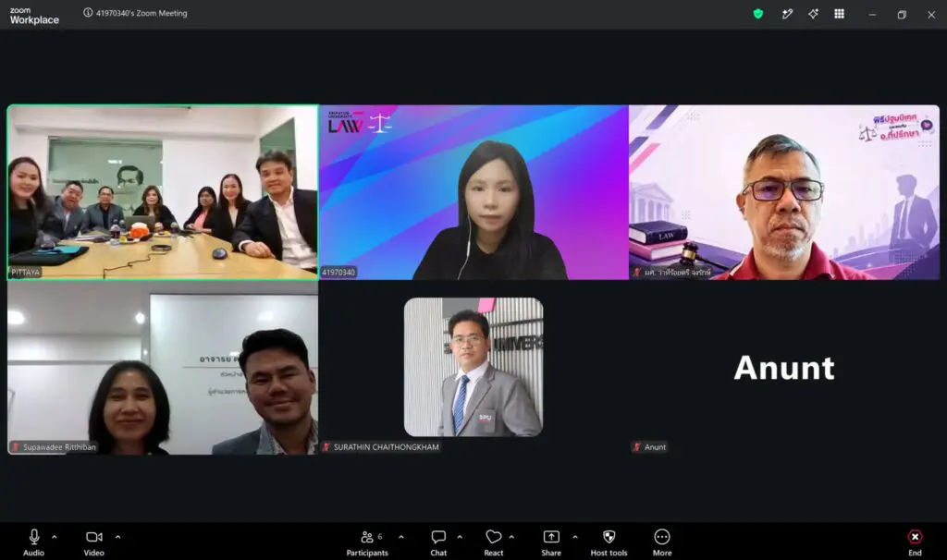Start screen sharing with the Share button
947x560 pixels.
point(551,542)
